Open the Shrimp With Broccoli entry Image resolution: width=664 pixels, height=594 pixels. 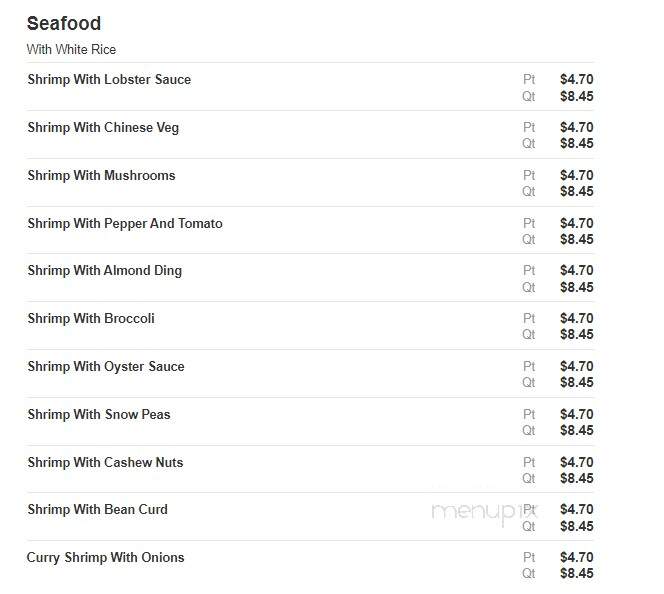[x=91, y=318]
